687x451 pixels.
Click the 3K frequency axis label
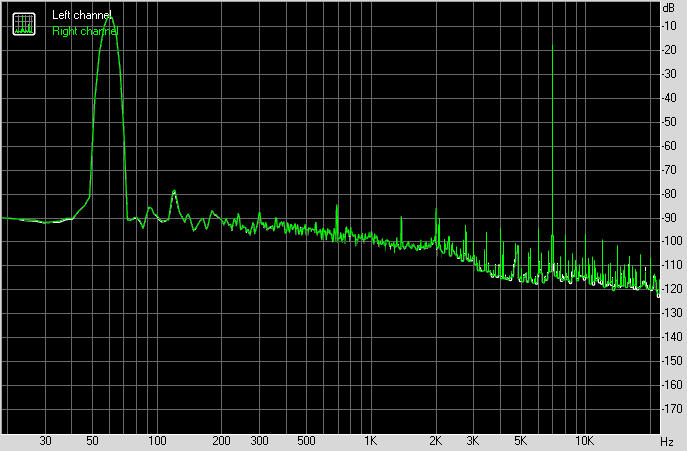pyautogui.click(x=473, y=441)
